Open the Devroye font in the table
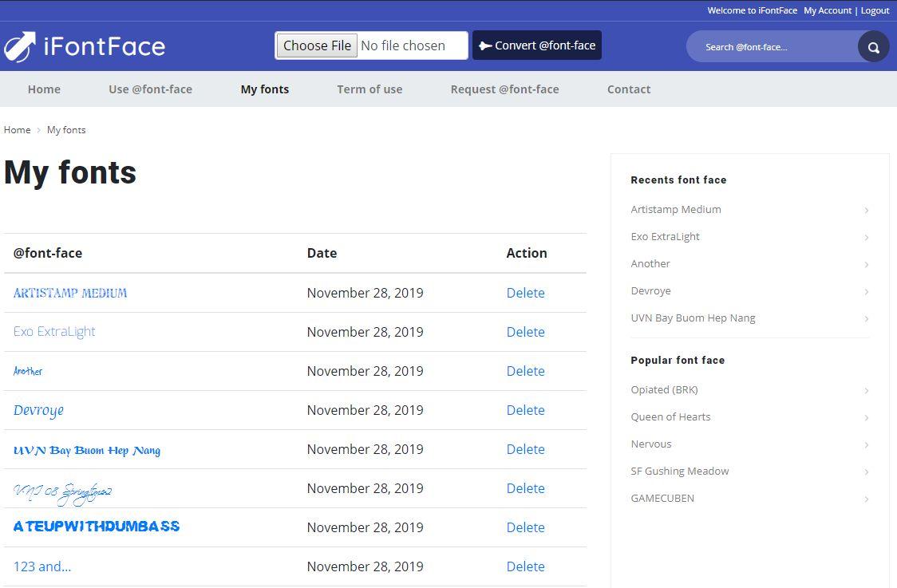 point(38,410)
